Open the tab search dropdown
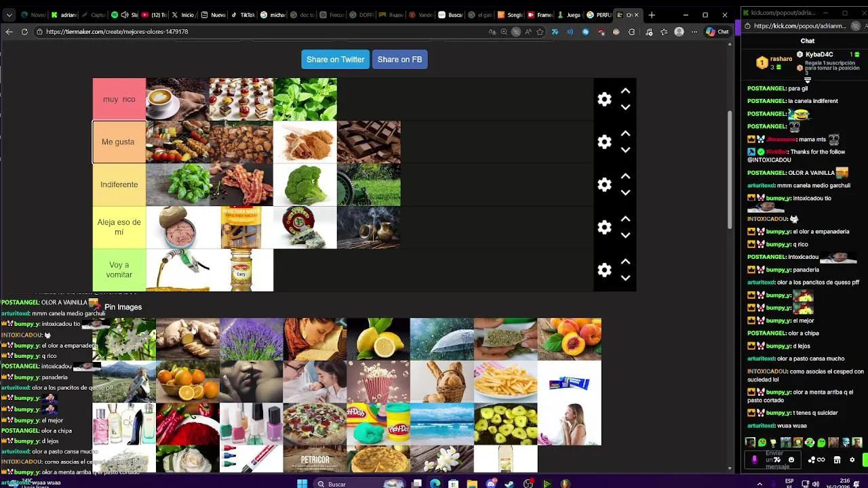The image size is (868, 488). 9,15
